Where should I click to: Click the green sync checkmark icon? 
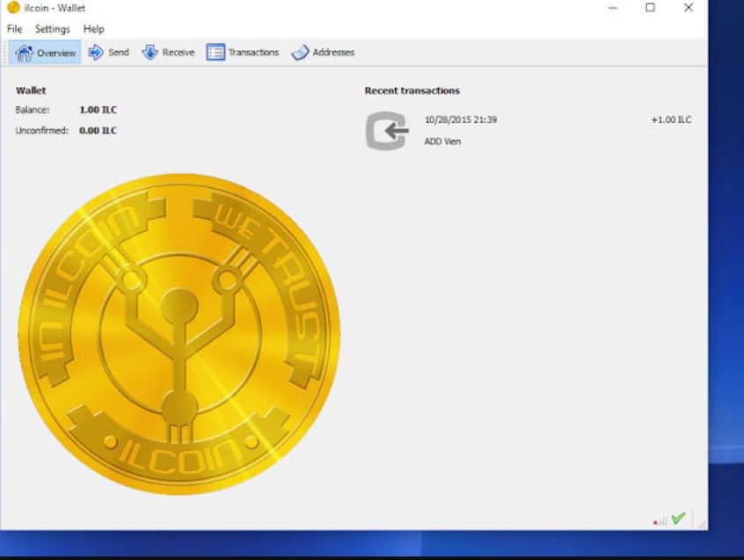click(679, 518)
